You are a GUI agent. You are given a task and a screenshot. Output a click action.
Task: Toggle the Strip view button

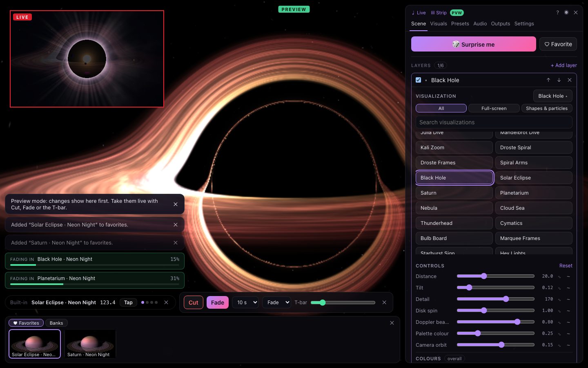(x=439, y=13)
